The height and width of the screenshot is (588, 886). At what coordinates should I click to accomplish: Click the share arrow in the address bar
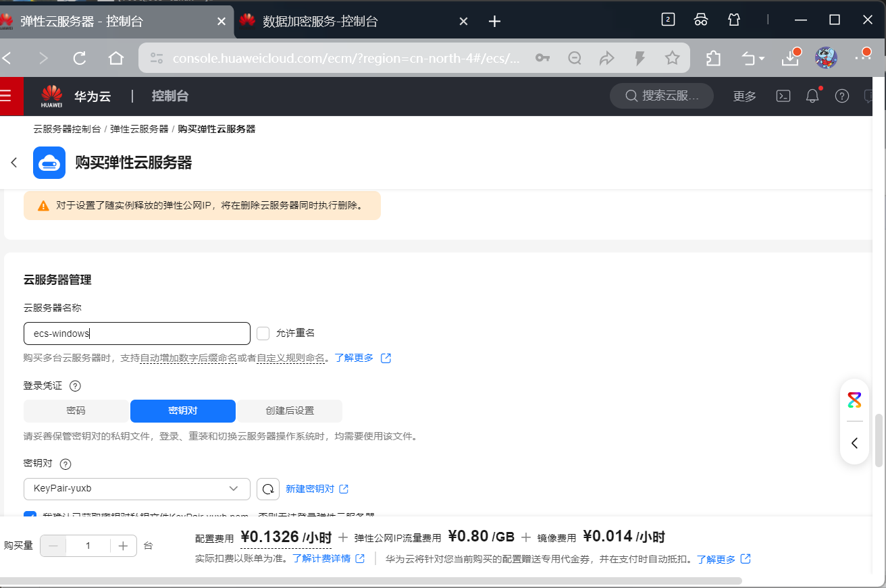(x=607, y=59)
